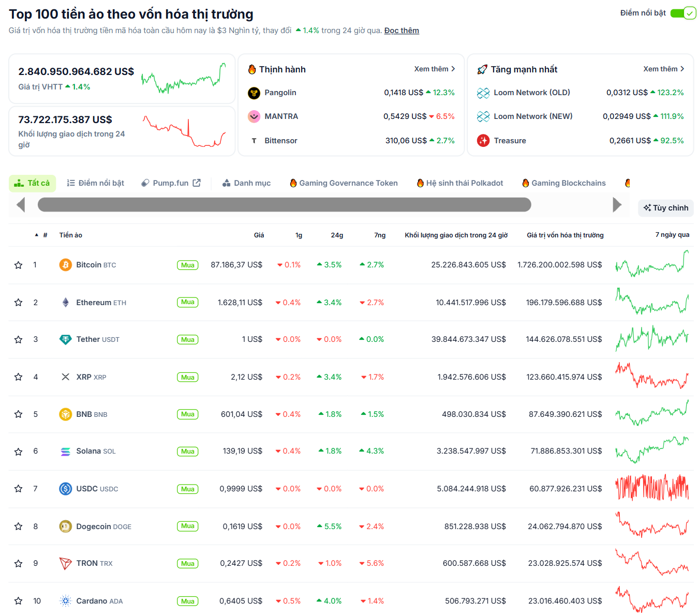The height and width of the screenshot is (616, 698).
Task: Click the Loom Network (NEW) icon
Action: point(483,116)
